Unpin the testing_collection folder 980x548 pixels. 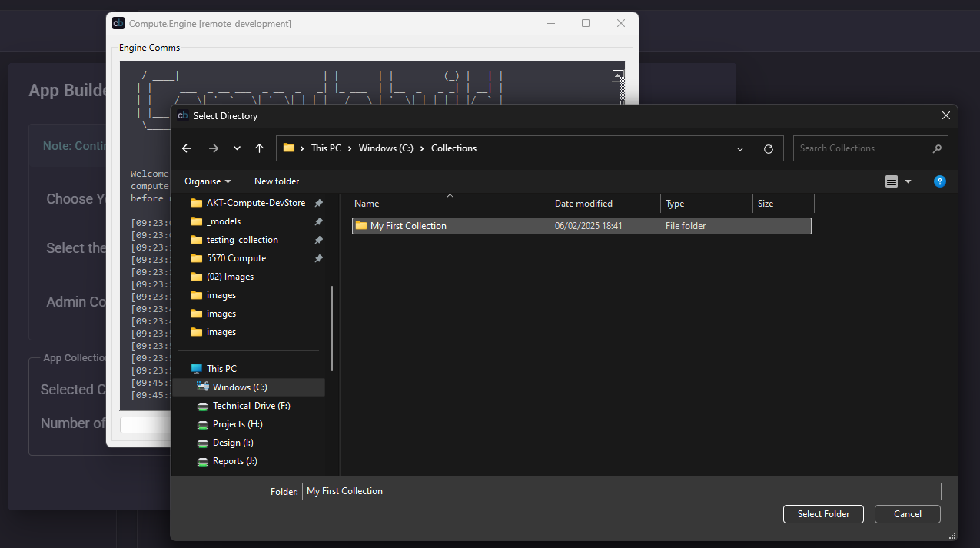point(318,240)
